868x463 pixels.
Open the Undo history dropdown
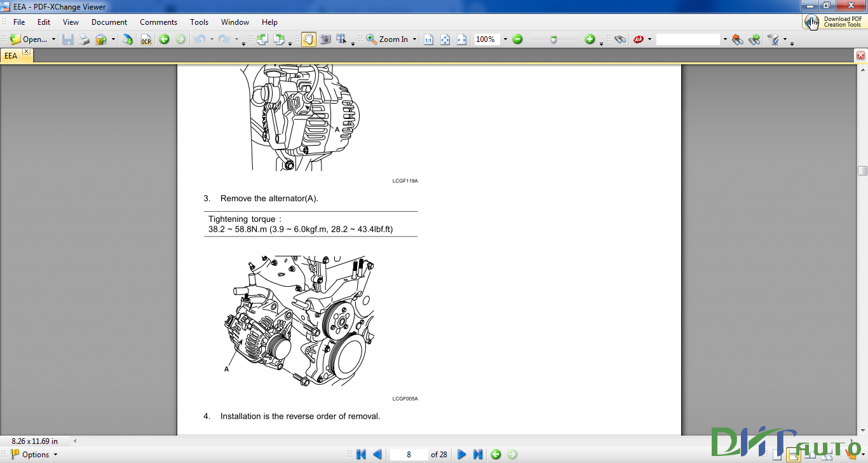tap(212, 39)
